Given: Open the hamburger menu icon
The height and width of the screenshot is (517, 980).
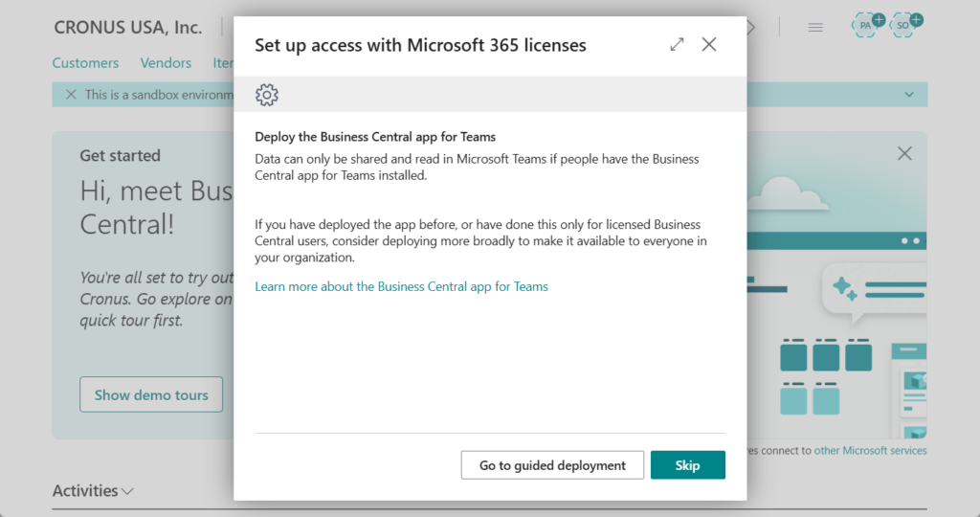Looking at the screenshot, I should point(815,28).
